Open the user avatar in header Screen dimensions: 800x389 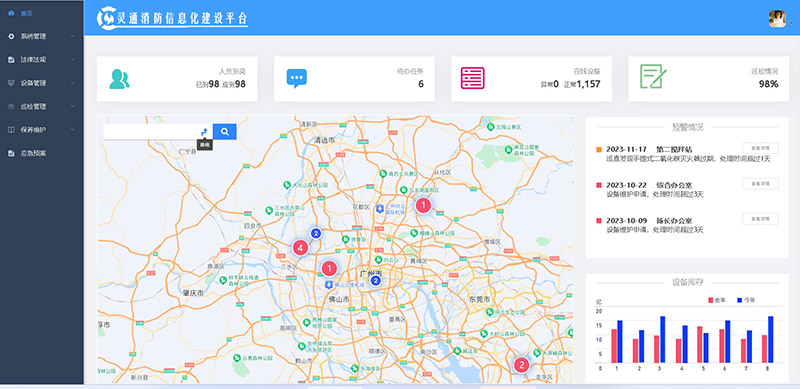pos(777,19)
